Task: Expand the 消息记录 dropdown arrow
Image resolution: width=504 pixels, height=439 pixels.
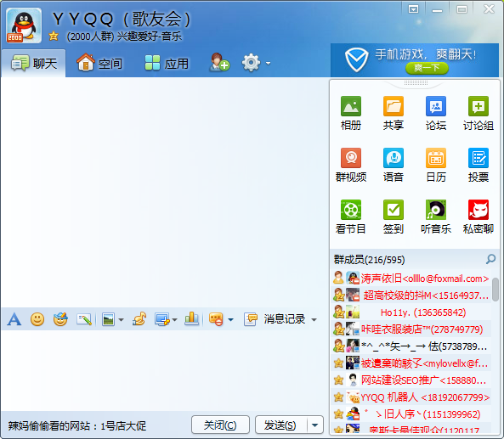Action: [x=314, y=320]
